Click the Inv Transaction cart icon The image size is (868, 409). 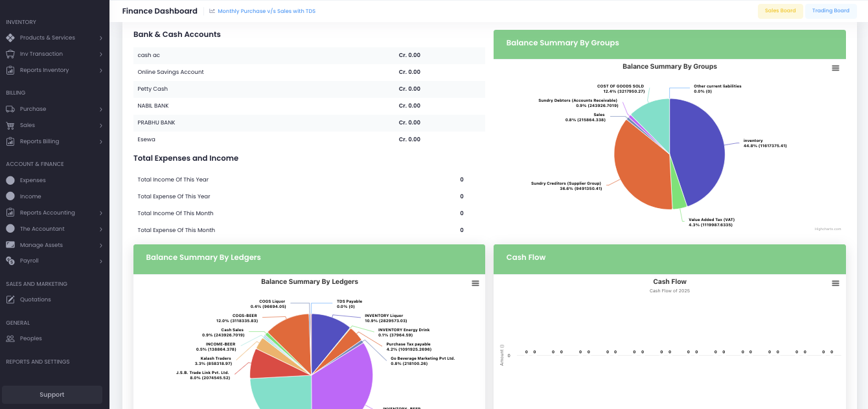10,54
